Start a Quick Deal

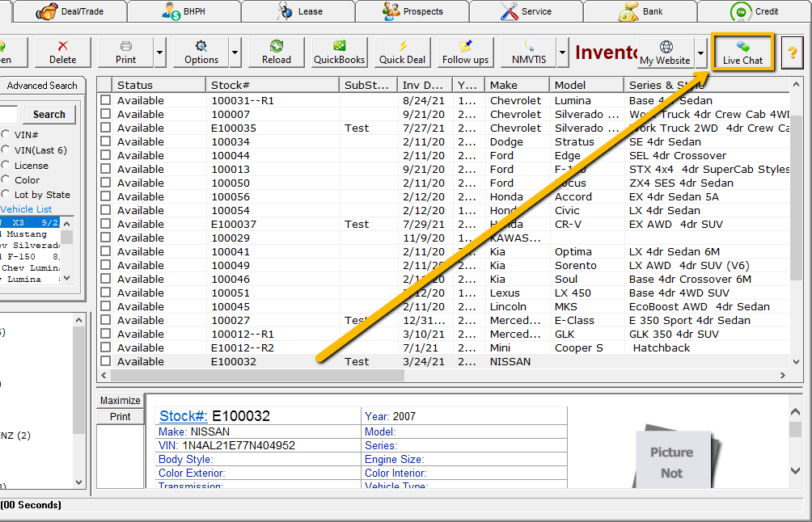pos(403,53)
